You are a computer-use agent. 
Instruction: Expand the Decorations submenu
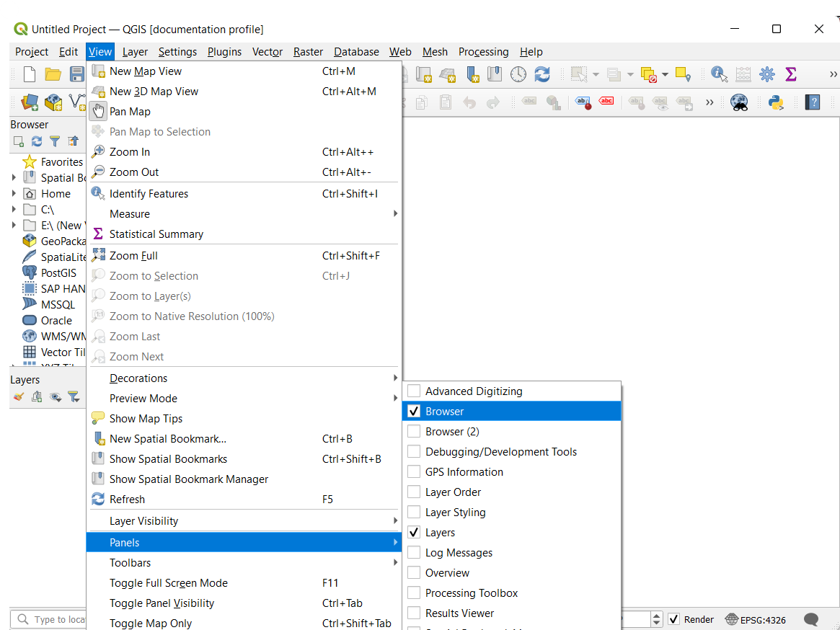(x=244, y=378)
